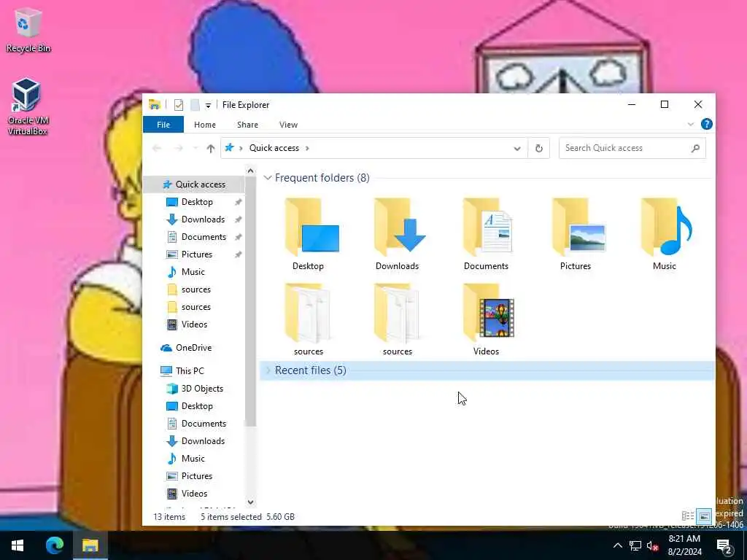
Task: Select Music under Quick access
Action: (x=194, y=272)
